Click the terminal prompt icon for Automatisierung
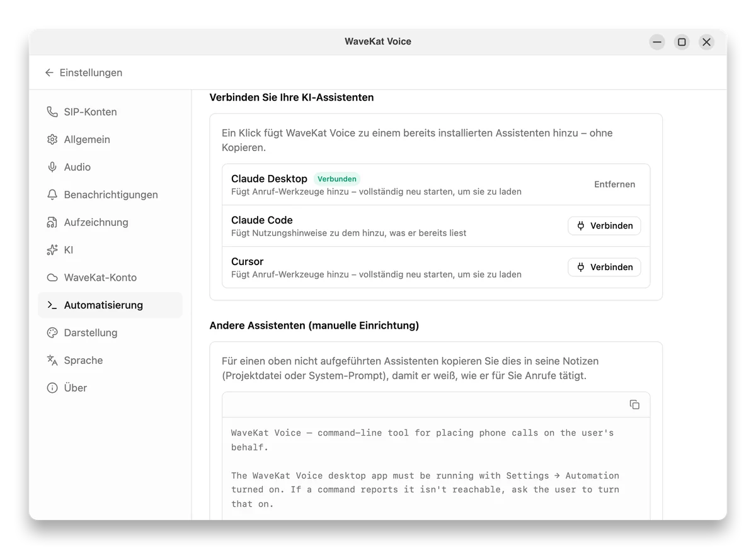 [52, 305]
